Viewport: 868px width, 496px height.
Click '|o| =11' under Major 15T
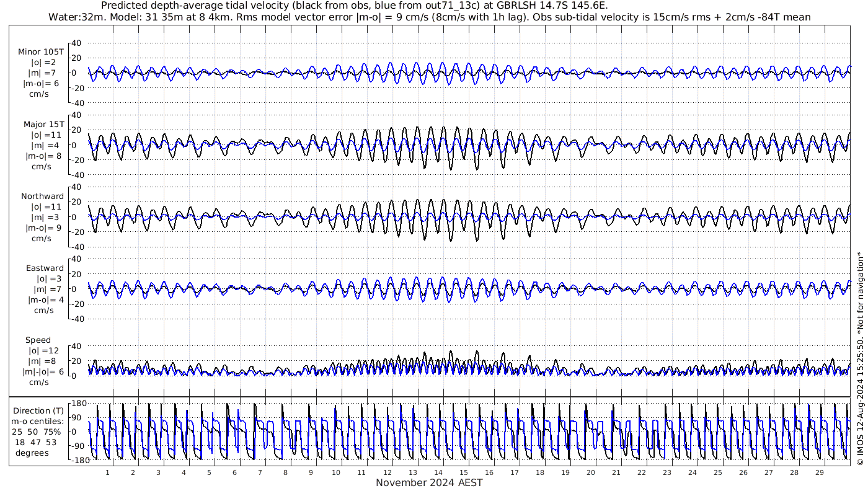[46, 135]
